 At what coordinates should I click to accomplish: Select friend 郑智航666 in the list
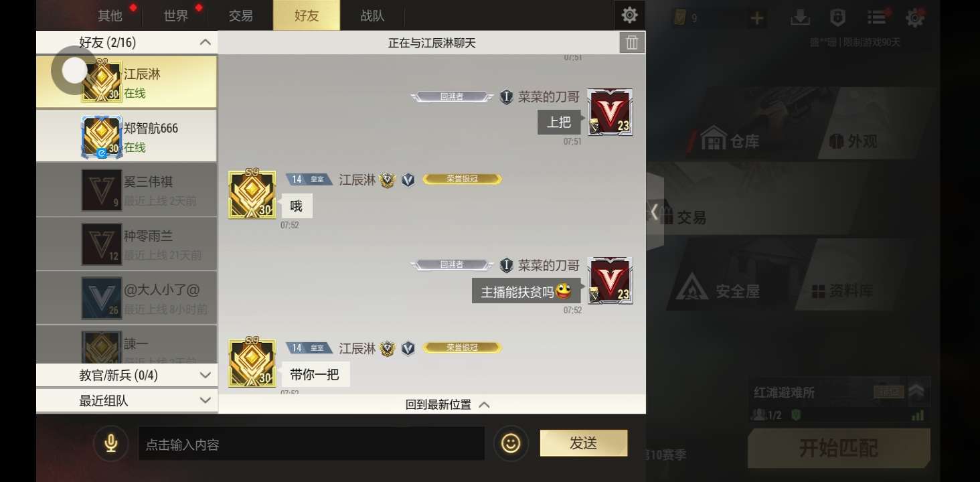point(127,137)
